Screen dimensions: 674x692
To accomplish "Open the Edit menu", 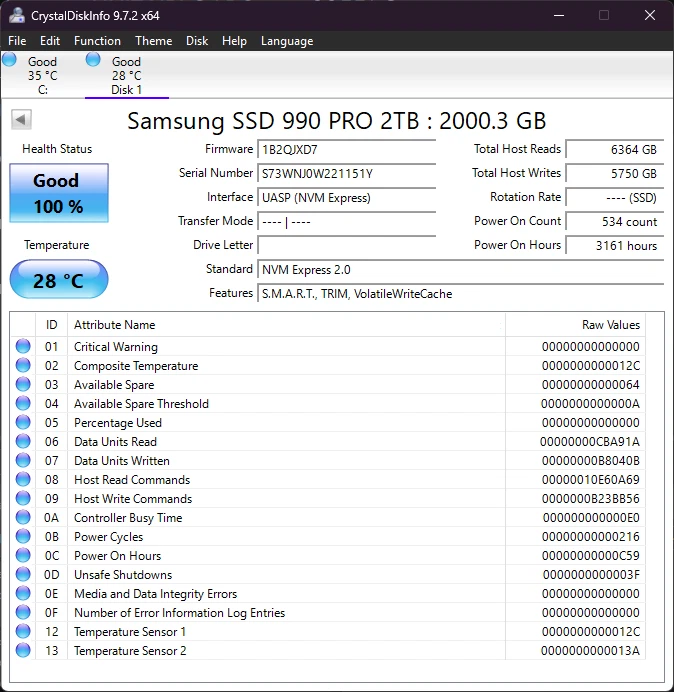I will [50, 41].
